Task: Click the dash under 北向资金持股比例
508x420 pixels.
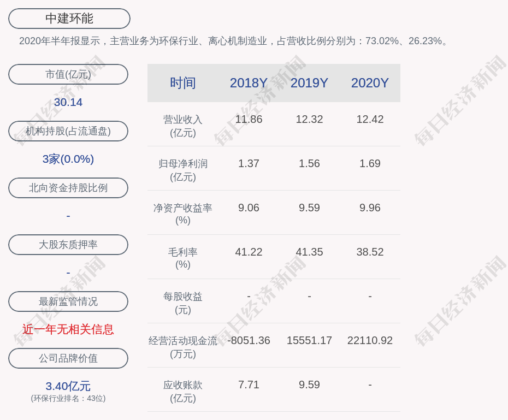Action: click(x=68, y=216)
